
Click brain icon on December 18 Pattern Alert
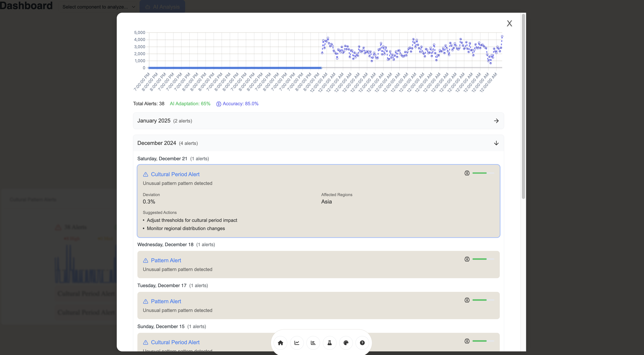pyautogui.click(x=467, y=259)
